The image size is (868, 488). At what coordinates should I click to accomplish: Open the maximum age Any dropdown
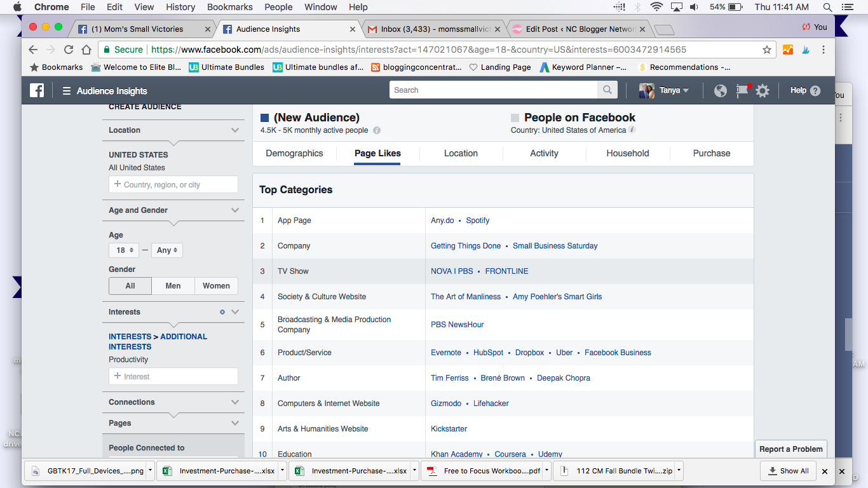coord(167,250)
